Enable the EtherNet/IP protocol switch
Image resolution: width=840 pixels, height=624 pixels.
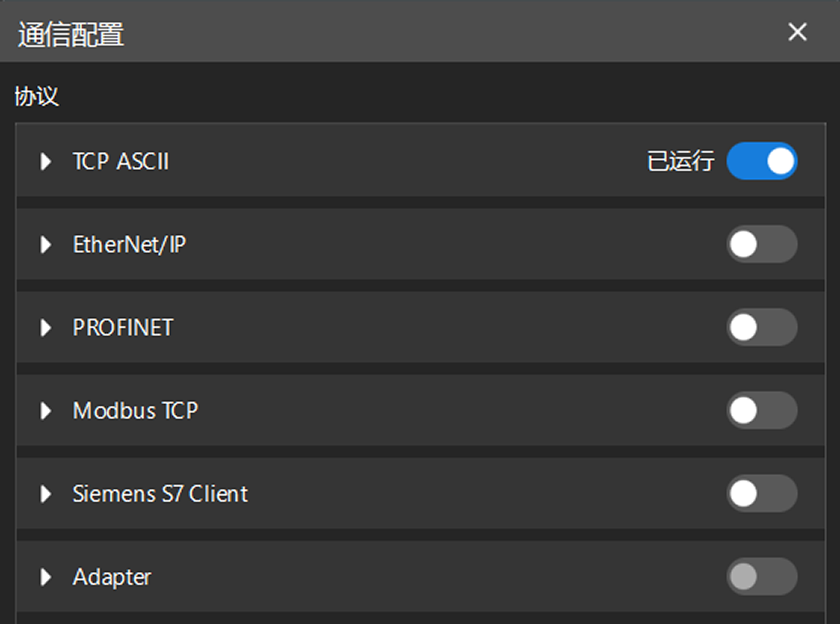[761, 244]
